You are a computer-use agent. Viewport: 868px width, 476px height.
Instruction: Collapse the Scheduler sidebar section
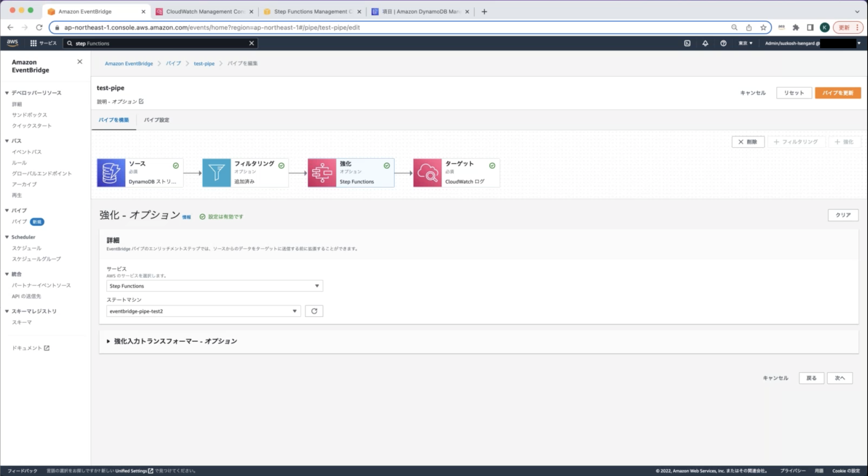(x=7, y=237)
